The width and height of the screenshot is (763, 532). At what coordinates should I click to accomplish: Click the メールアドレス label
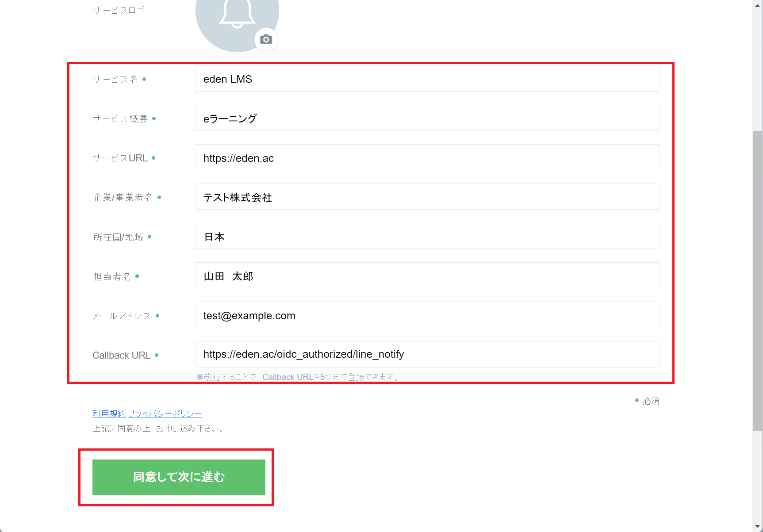pos(122,316)
